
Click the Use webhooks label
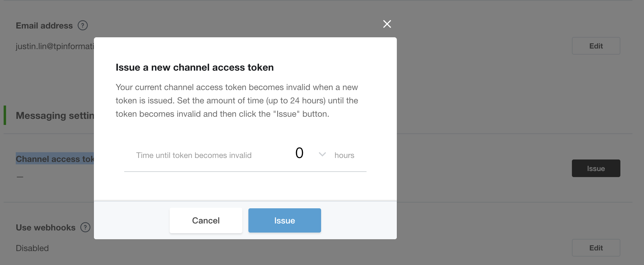45,227
